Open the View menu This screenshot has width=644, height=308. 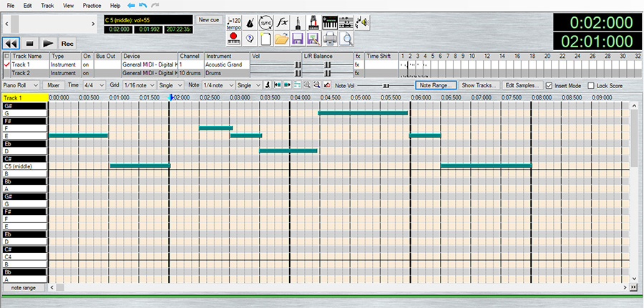click(69, 6)
